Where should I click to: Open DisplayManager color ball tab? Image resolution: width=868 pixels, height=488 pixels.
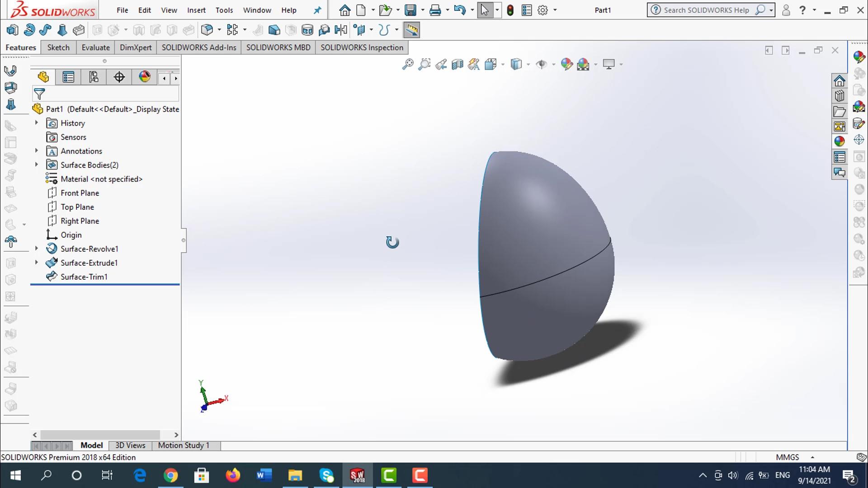144,77
